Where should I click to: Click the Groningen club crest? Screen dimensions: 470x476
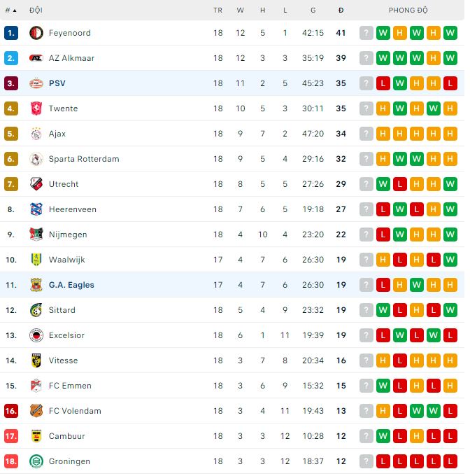click(x=36, y=461)
